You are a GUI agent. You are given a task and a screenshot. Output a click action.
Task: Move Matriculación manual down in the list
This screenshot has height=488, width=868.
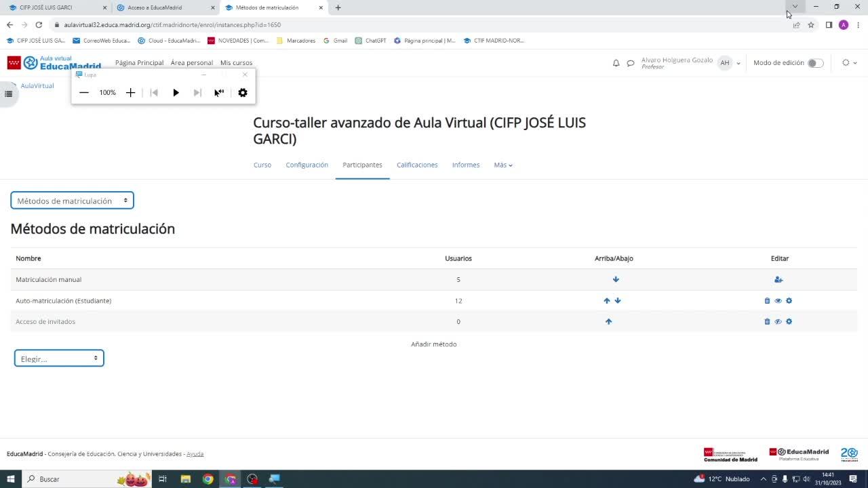pos(616,279)
